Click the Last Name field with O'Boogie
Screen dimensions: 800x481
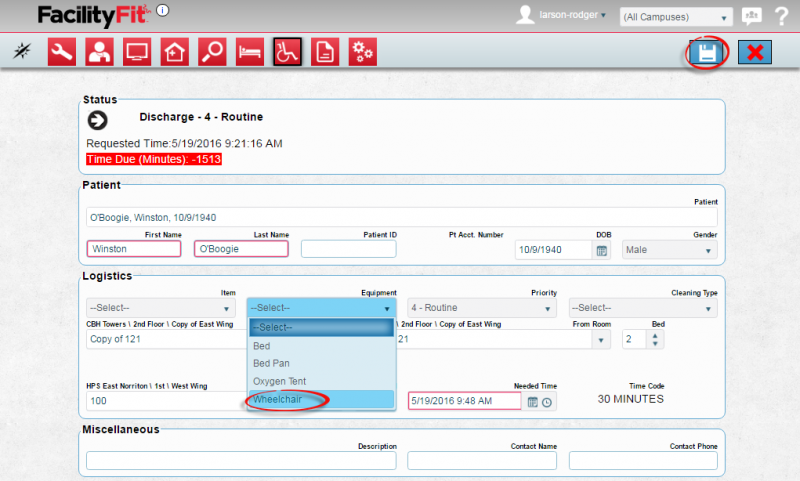click(241, 248)
